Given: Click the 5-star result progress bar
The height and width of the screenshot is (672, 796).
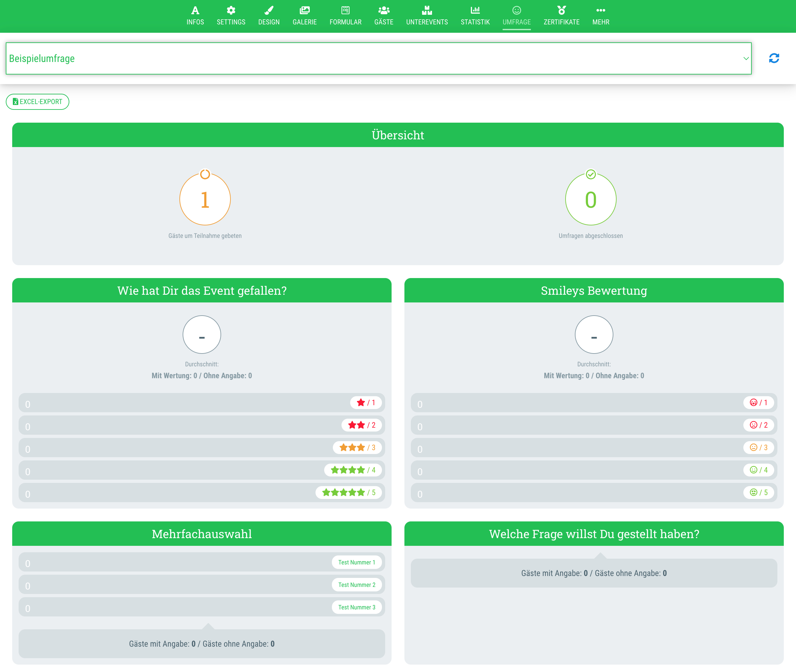Looking at the screenshot, I should tap(202, 493).
